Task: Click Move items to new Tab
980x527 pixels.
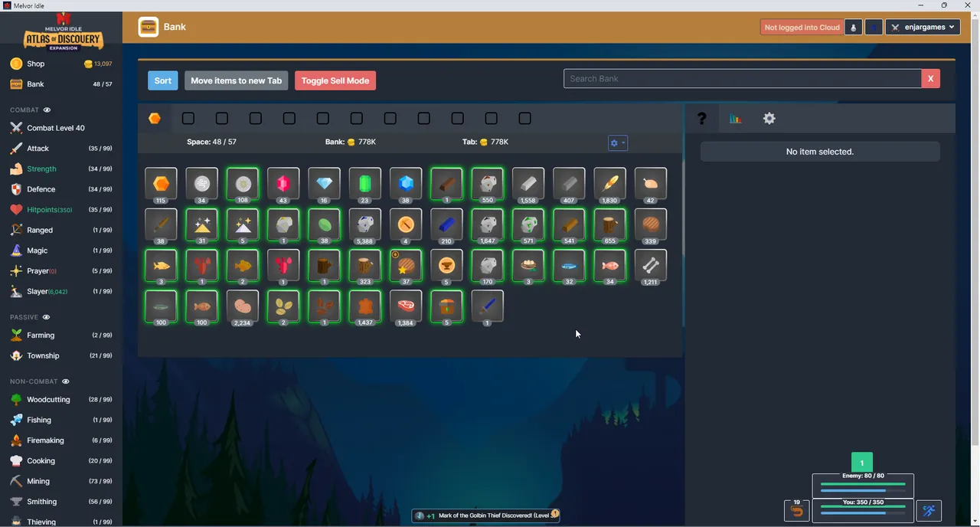Action: pos(236,80)
